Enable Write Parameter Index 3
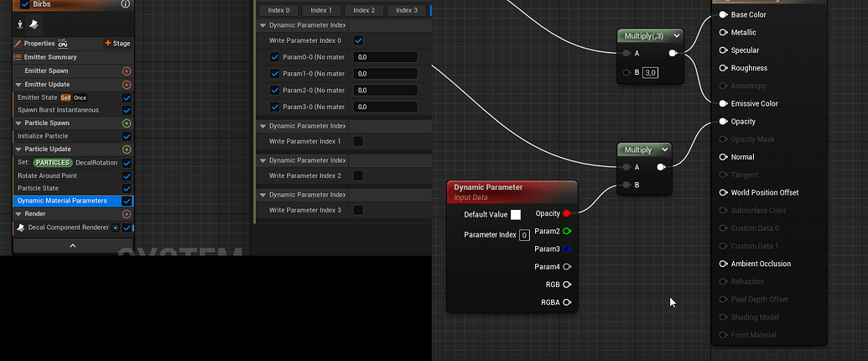The image size is (868, 361). tap(358, 210)
